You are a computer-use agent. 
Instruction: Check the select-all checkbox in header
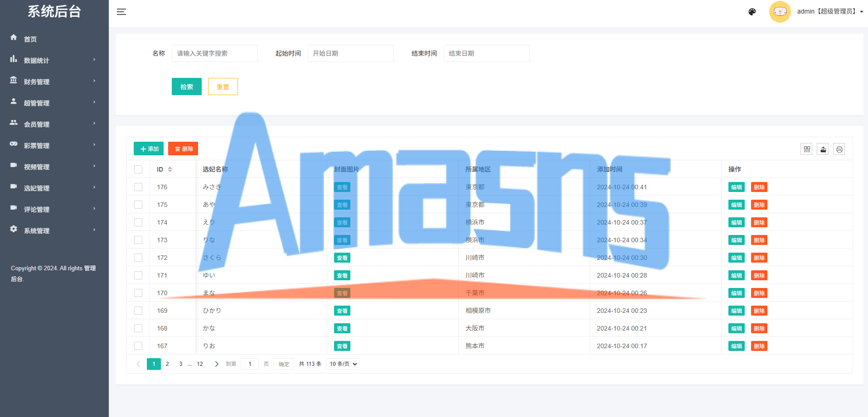pos(138,169)
